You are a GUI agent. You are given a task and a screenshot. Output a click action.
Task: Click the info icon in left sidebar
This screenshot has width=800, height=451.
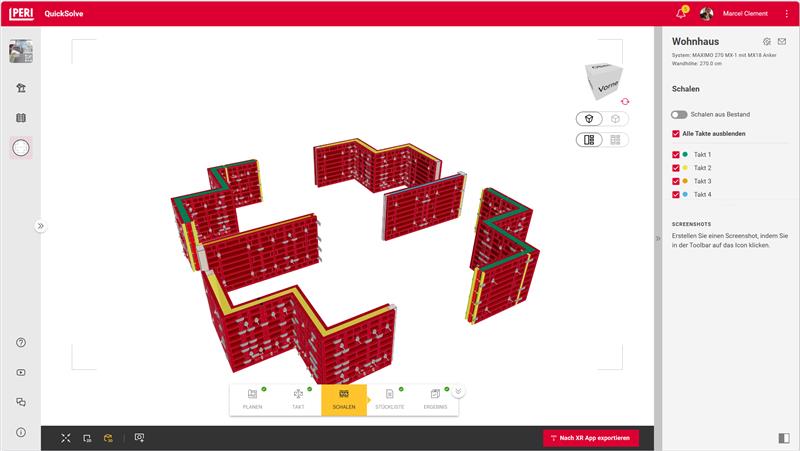pyautogui.click(x=21, y=432)
